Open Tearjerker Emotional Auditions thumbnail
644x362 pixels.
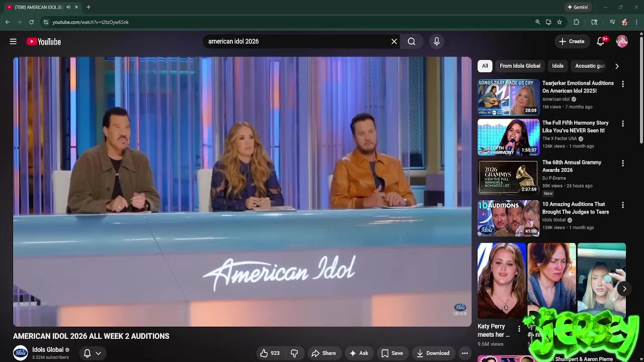[x=508, y=97]
